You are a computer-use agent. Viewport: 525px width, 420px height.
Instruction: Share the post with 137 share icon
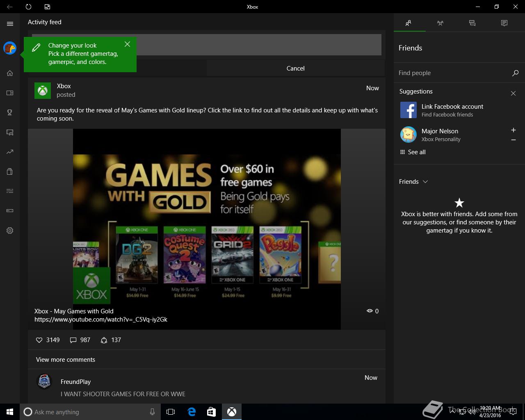[104, 340]
